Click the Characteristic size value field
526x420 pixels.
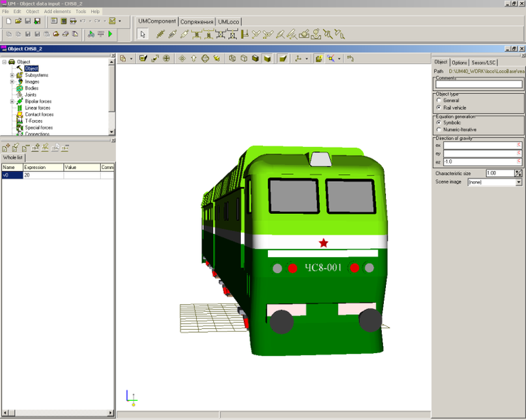(x=500, y=173)
